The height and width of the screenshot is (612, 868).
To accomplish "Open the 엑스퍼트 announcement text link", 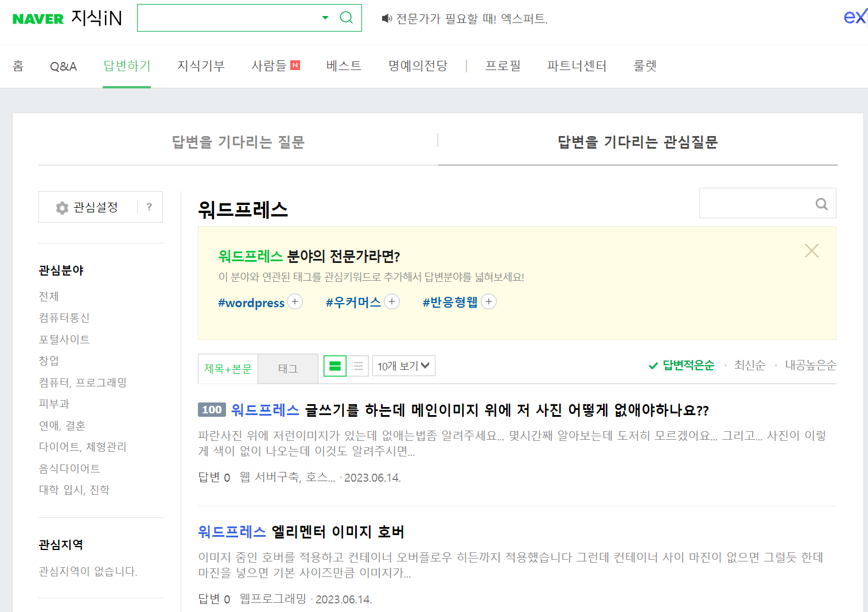I will (x=472, y=19).
